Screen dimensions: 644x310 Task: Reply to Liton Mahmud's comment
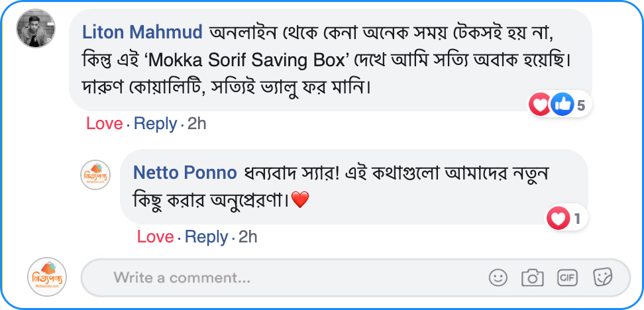pos(155,124)
